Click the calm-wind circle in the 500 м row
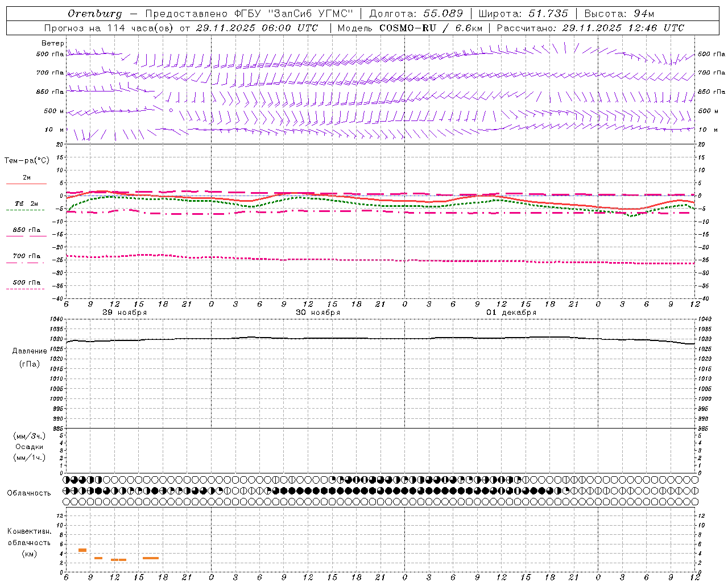728x582 pixels. click(171, 110)
